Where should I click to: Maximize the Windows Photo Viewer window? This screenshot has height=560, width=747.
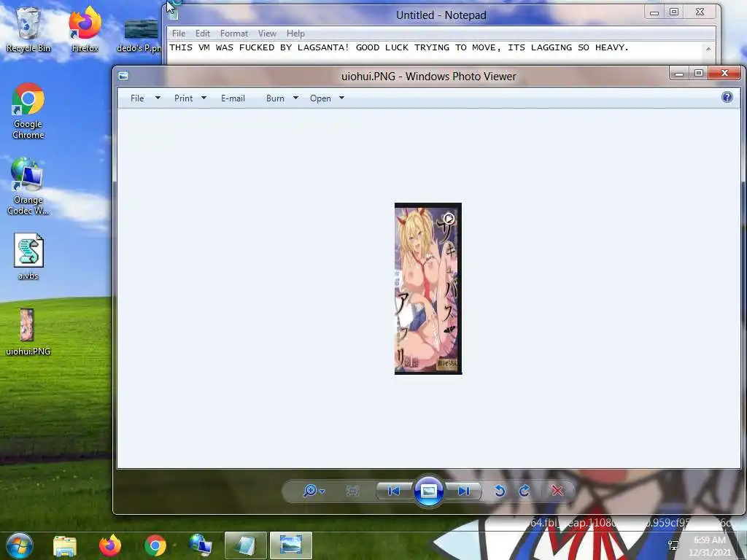(698, 74)
